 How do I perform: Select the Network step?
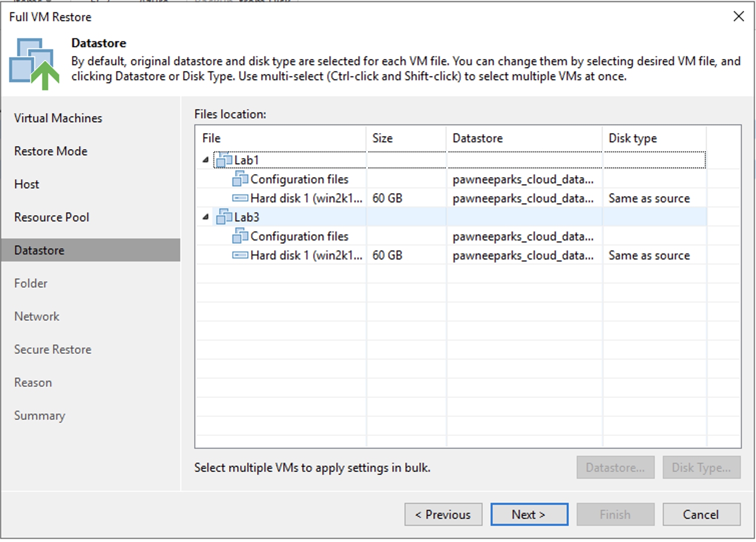click(37, 317)
